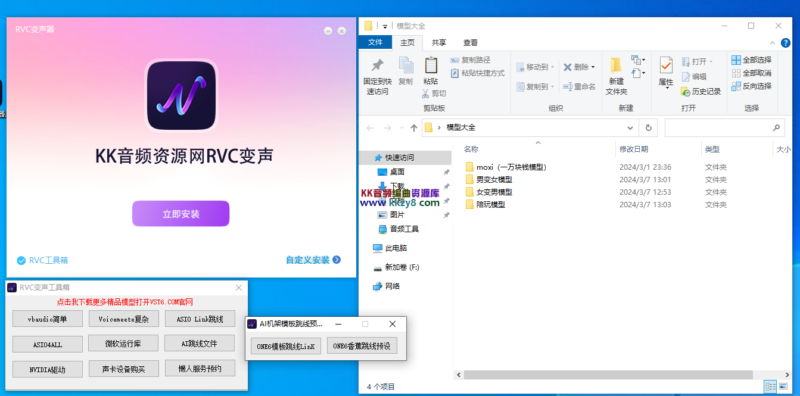Click 粘贴快捷方式 in the ribbon
The height and width of the screenshot is (396, 800).
[478, 73]
